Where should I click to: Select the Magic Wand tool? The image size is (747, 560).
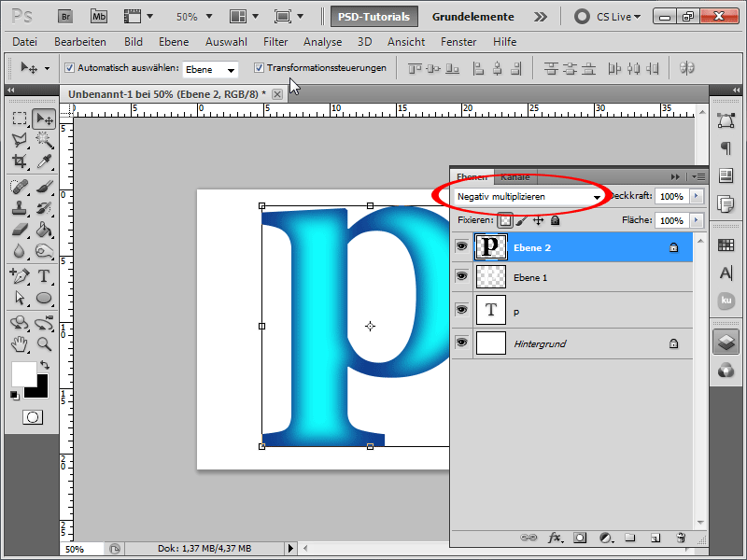(44, 140)
